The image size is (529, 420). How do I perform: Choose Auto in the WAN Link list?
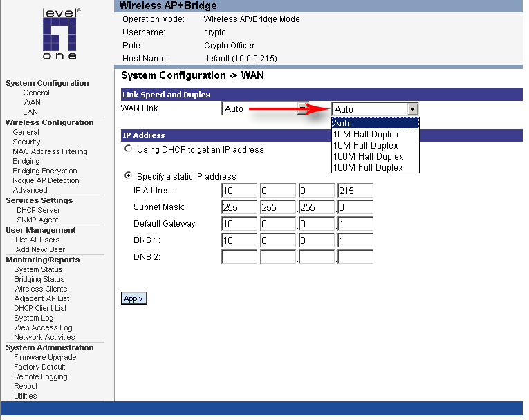coord(375,123)
